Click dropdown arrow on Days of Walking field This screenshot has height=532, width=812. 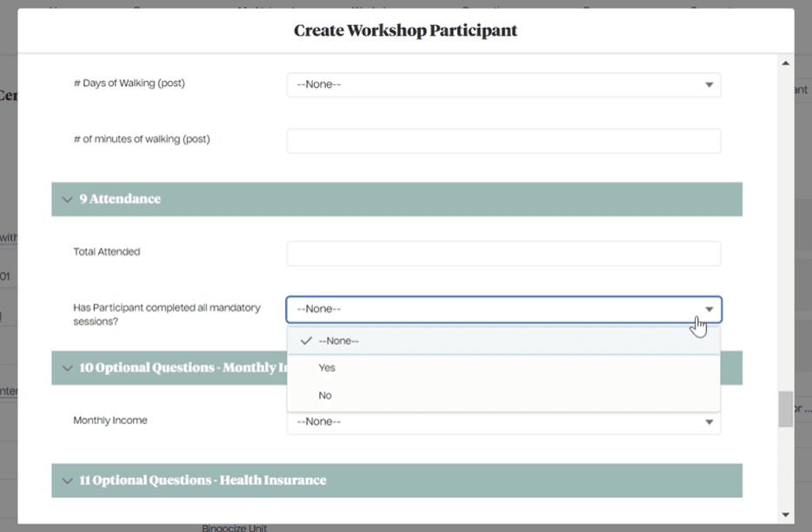709,84
